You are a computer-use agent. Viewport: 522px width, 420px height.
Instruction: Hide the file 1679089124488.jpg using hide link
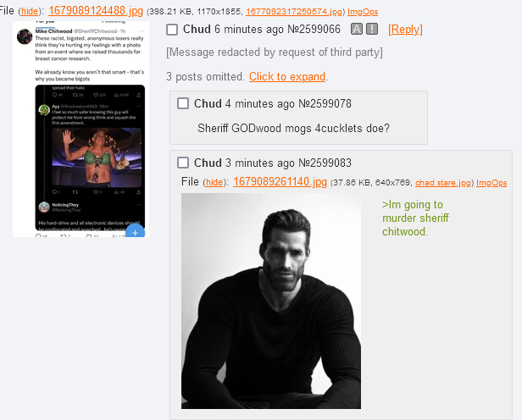[x=30, y=12]
